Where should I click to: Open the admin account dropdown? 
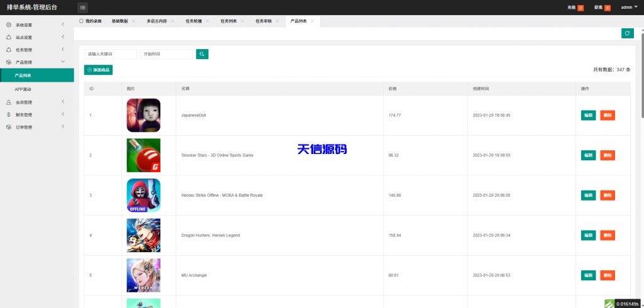tap(629, 8)
